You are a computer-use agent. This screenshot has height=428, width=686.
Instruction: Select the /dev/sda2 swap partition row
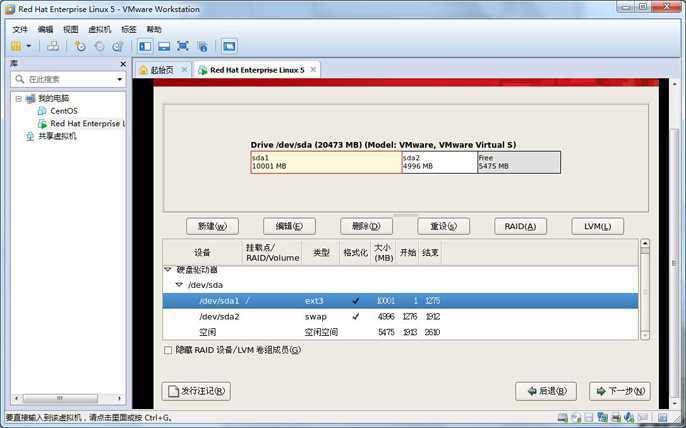point(400,316)
